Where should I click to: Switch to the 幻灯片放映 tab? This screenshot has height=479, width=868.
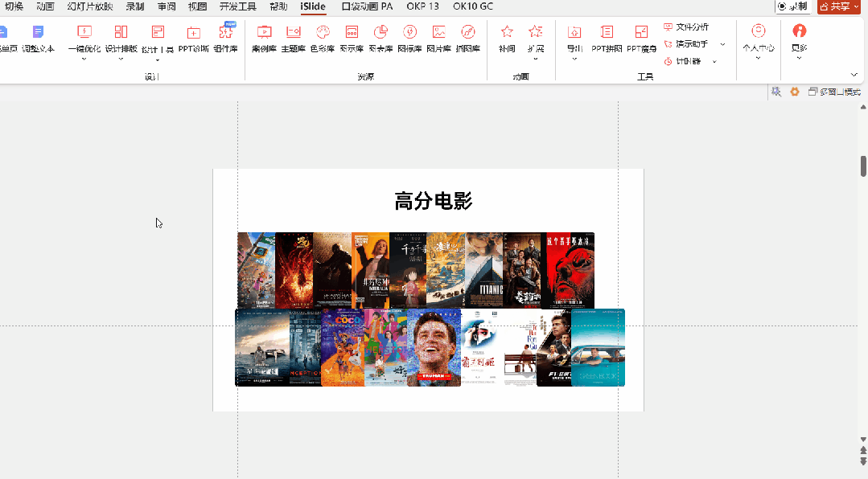(90, 6)
